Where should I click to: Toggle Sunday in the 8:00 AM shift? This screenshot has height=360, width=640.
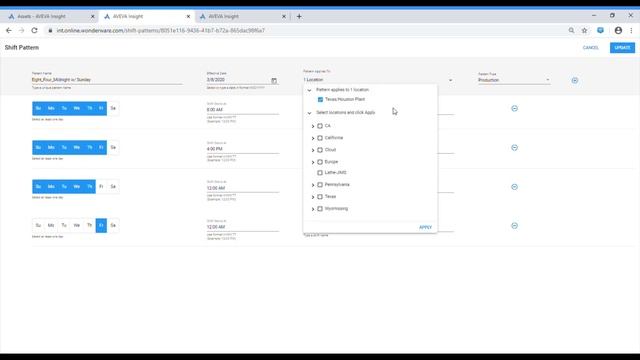38,108
